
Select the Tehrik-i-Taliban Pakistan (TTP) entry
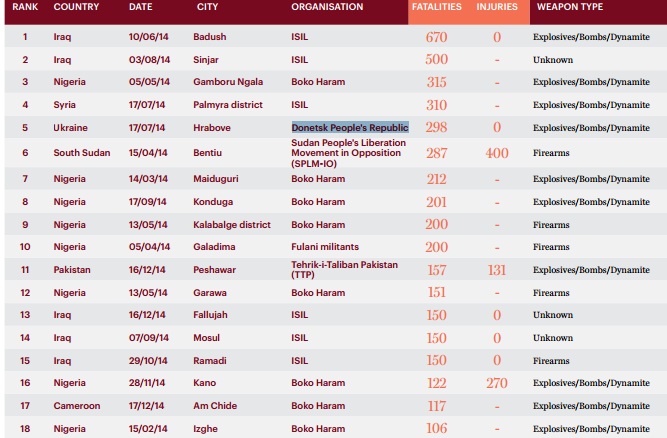pos(345,270)
